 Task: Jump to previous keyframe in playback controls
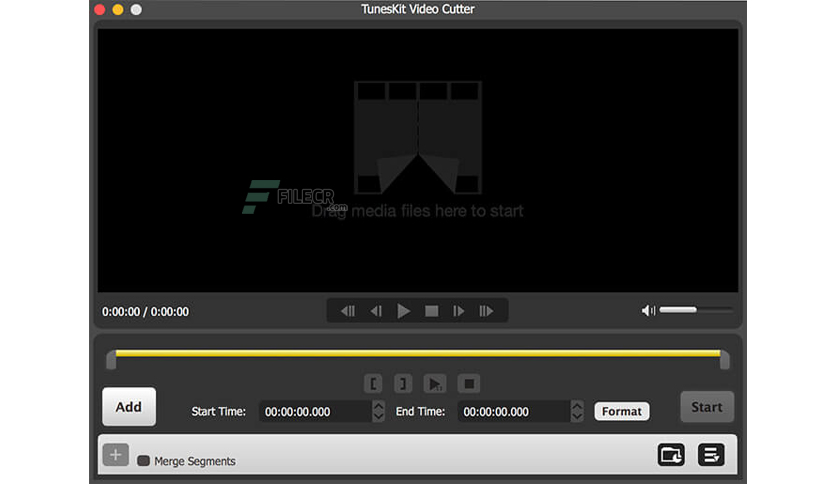[x=348, y=311]
